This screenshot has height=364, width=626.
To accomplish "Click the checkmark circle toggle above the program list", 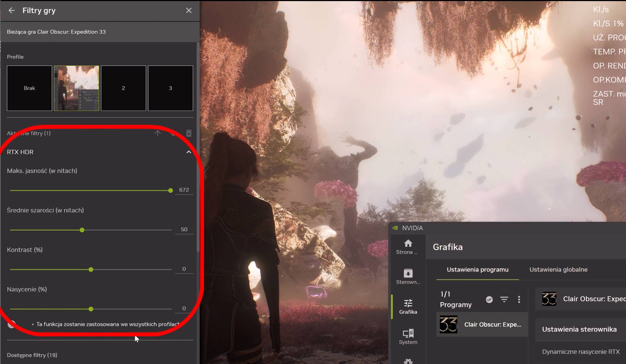I will [489, 299].
